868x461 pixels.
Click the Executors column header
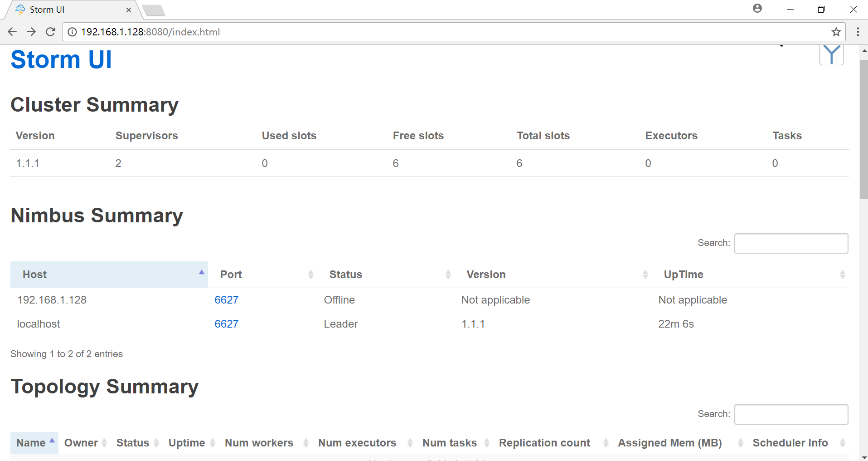click(x=671, y=136)
